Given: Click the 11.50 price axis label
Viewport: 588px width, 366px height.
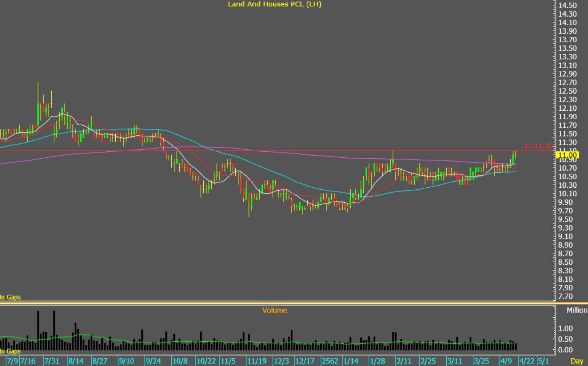Looking at the screenshot, I should pyautogui.click(x=568, y=134).
